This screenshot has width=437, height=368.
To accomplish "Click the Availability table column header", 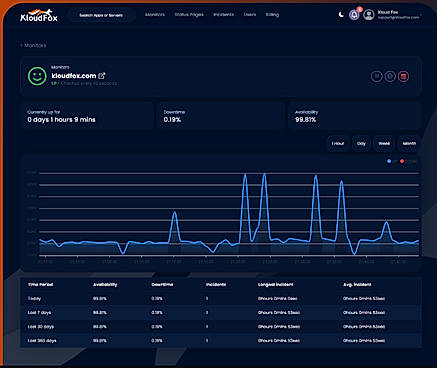I will (x=105, y=285).
